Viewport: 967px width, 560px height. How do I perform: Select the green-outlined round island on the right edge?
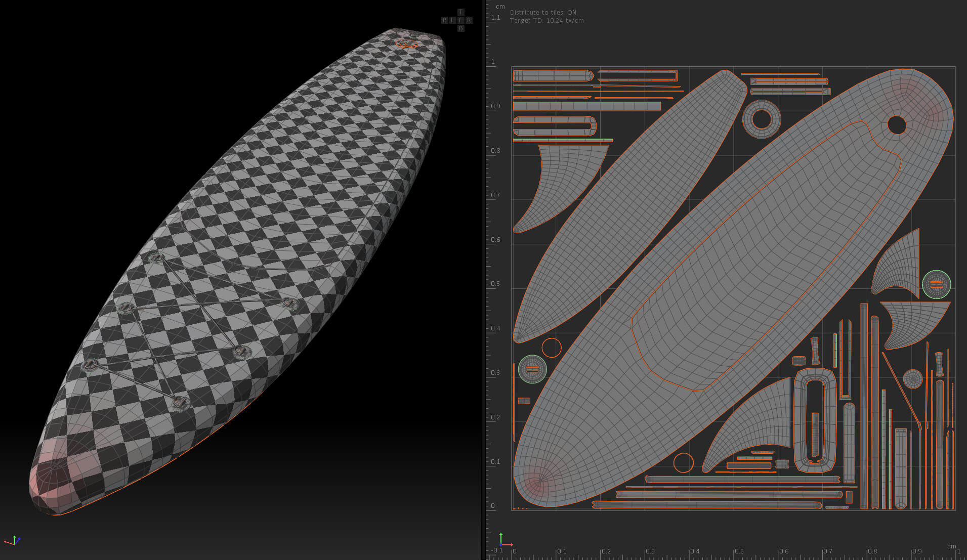(936, 284)
